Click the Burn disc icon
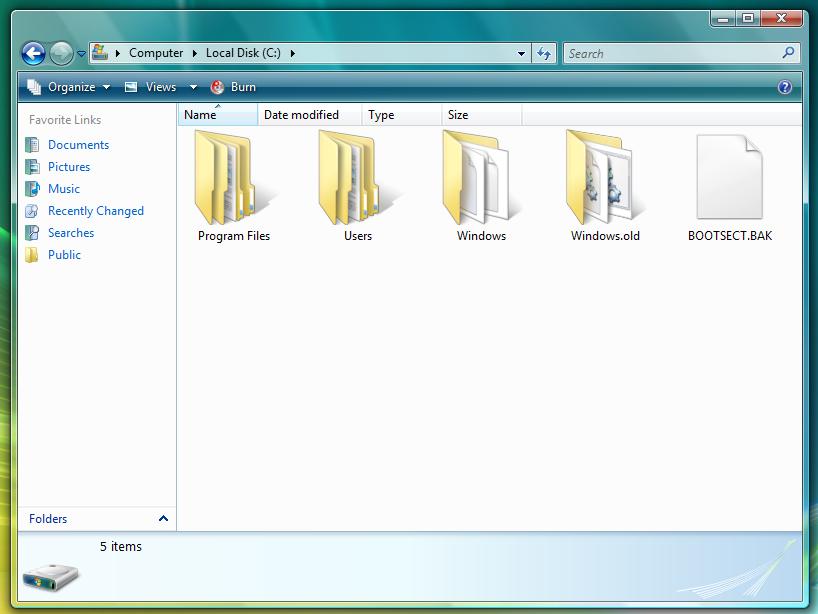The width and height of the screenshot is (818, 614). click(x=217, y=87)
